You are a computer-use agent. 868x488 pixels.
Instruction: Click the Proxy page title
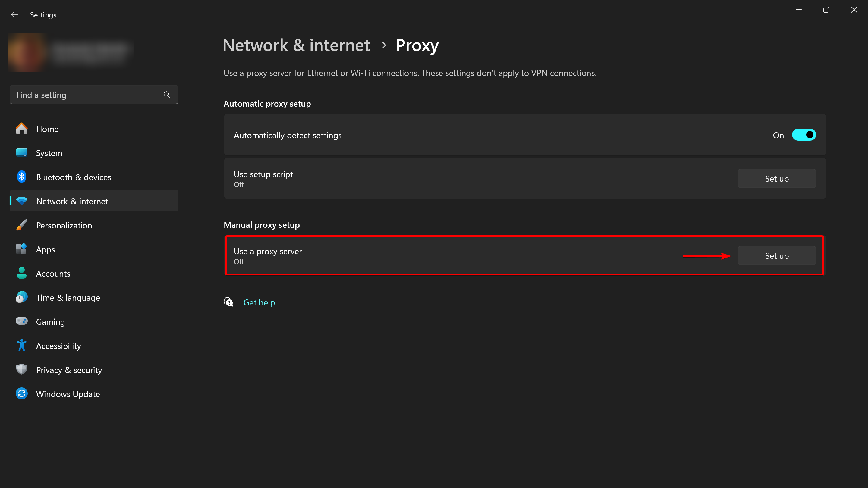(417, 46)
